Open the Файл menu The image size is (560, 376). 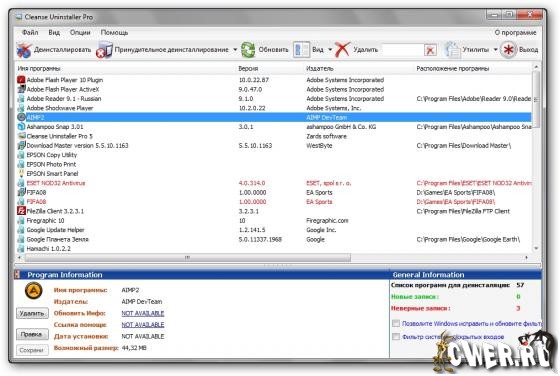(30, 32)
